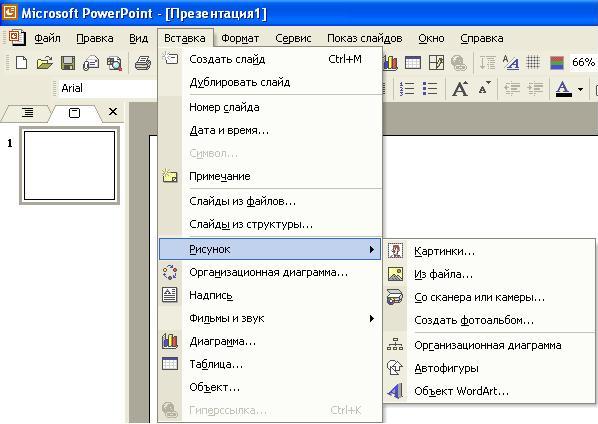Open the zoom 66% combo box
Viewport: 598px width, 424px height.
pyautogui.click(x=584, y=62)
